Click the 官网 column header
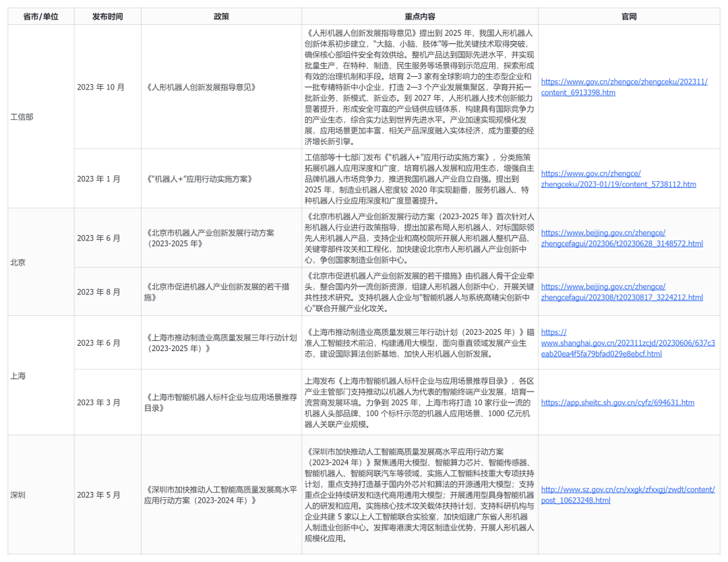This screenshot has height=562, width=728. pos(629,17)
